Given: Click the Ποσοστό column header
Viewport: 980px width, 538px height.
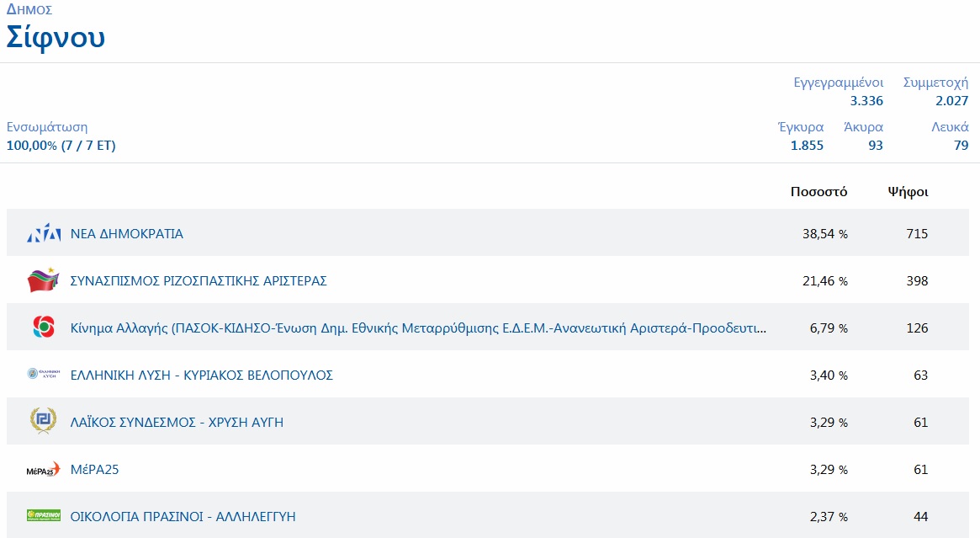Looking at the screenshot, I should pyautogui.click(x=818, y=192).
